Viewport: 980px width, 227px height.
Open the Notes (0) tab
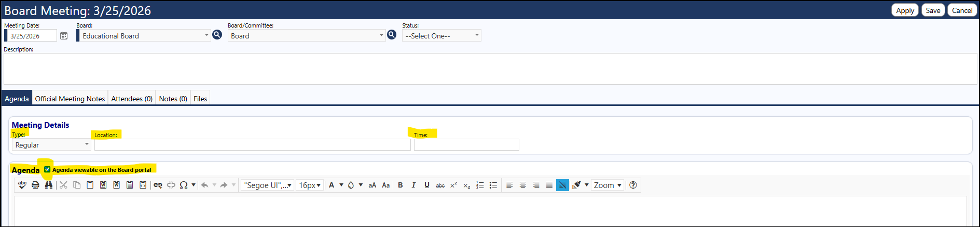tap(173, 99)
